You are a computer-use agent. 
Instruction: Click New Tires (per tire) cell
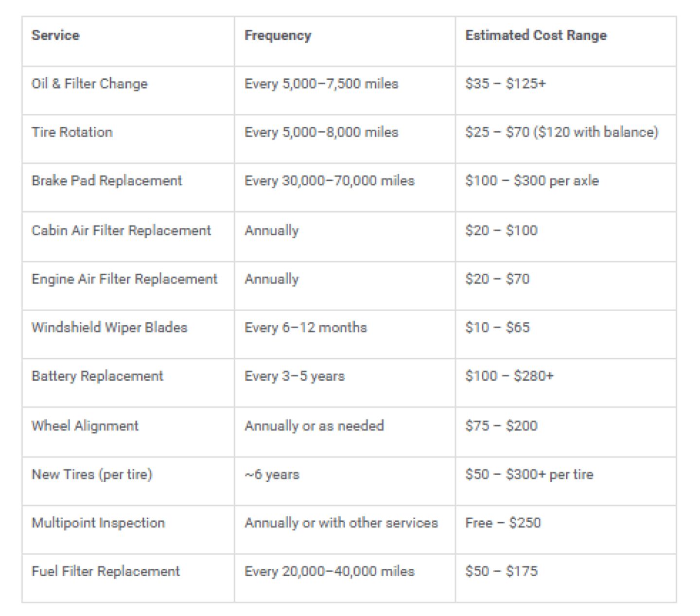point(92,474)
